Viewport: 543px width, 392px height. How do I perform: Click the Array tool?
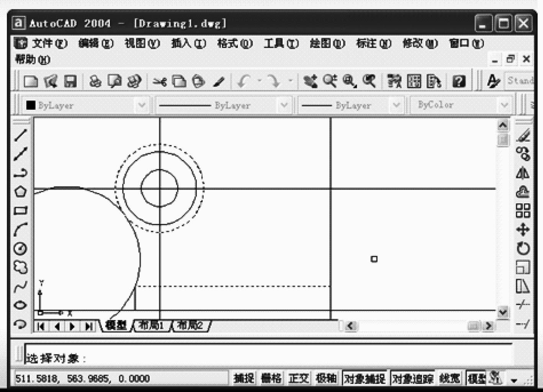click(523, 211)
